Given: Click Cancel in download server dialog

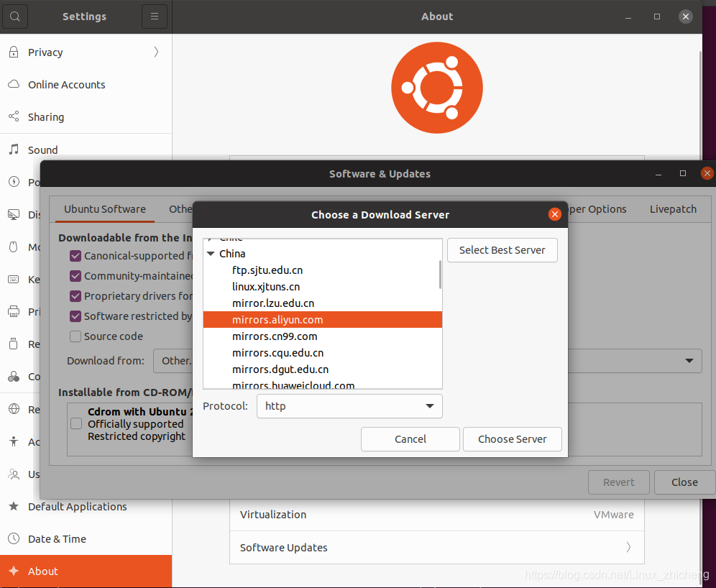Looking at the screenshot, I should [x=410, y=439].
